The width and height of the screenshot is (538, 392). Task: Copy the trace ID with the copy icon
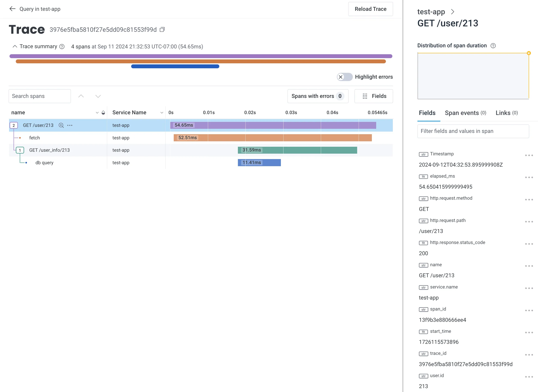(x=162, y=30)
